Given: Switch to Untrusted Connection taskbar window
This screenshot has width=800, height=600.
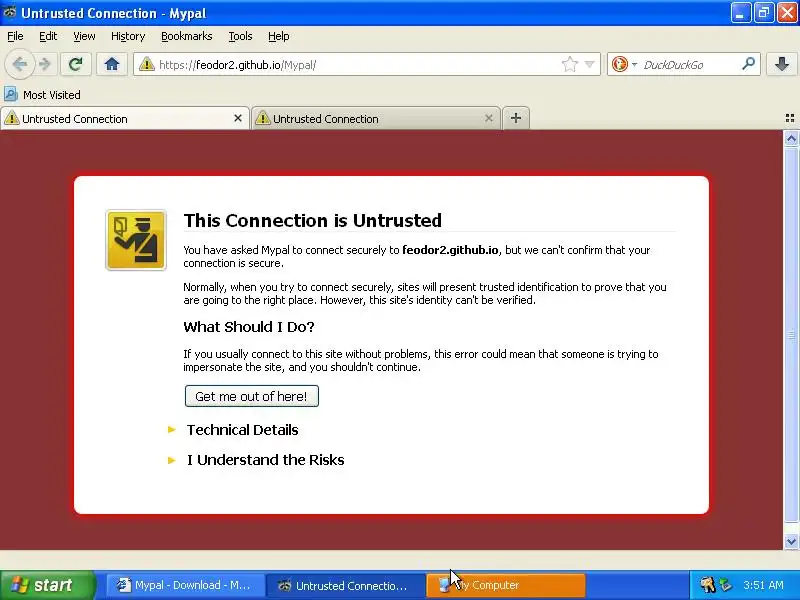Looking at the screenshot, I should [346, 585].
